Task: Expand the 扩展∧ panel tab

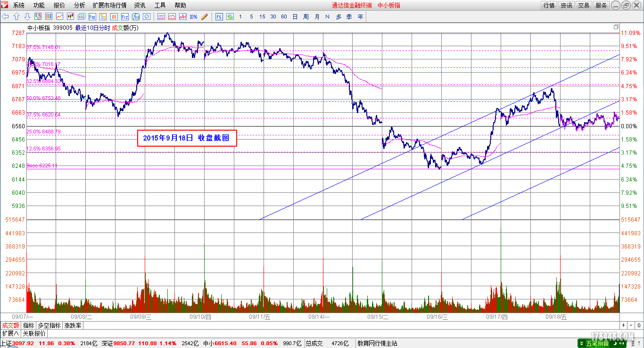Action: (10, 333)
